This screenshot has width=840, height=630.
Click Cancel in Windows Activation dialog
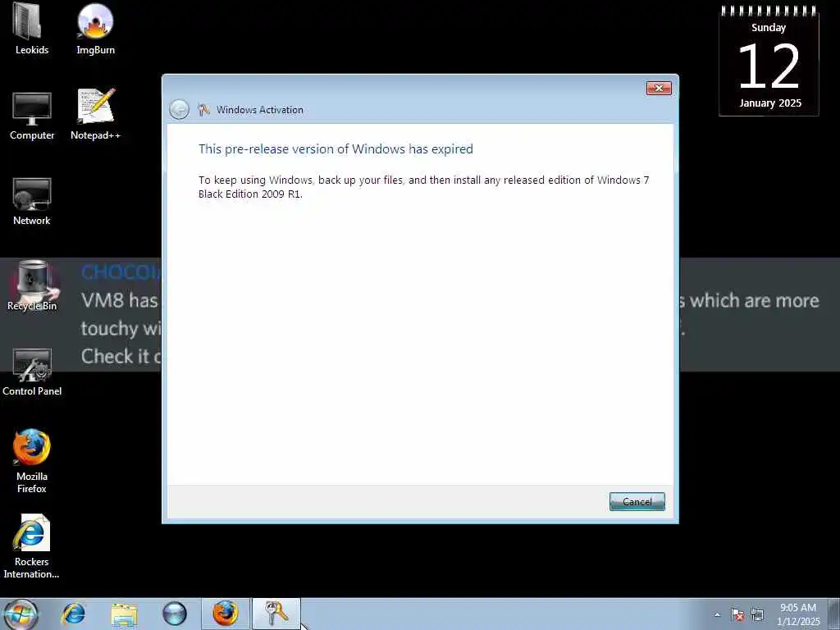click(x=637, y=501)
